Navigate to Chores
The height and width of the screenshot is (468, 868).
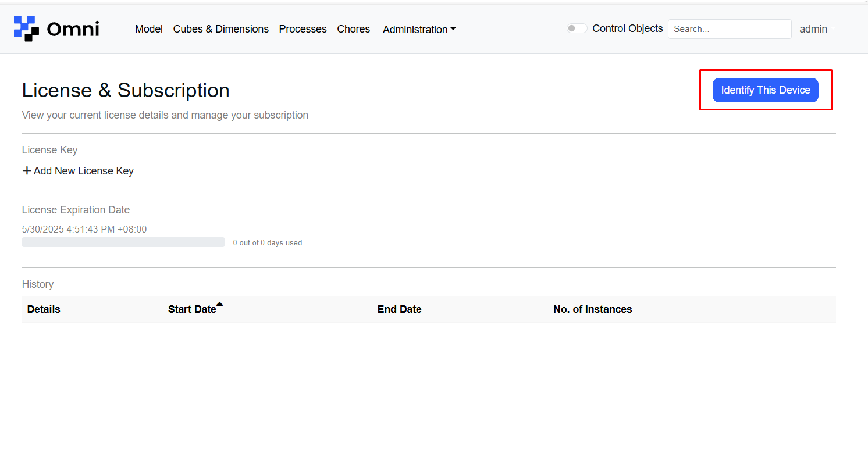pos(354,29)
